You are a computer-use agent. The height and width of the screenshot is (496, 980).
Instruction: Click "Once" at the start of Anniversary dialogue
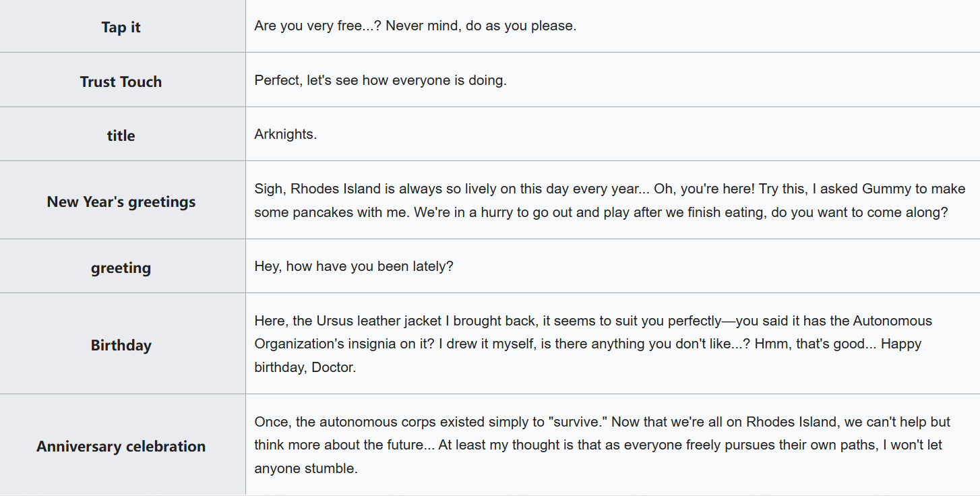tap(270, 423)
